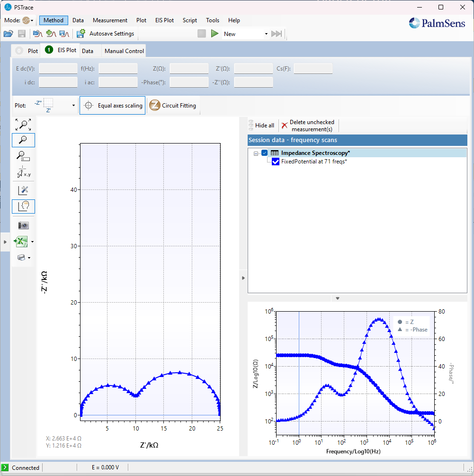Collapse the Bode plot with the down arrow
The width and height of the screenshot is (474, 476).
[338, 298]
